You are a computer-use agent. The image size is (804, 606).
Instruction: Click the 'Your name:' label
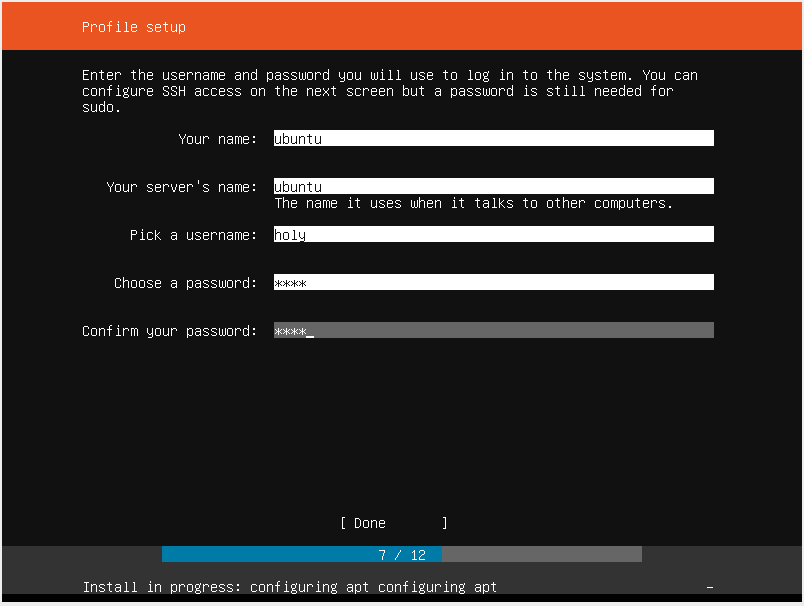click(217, 139)
